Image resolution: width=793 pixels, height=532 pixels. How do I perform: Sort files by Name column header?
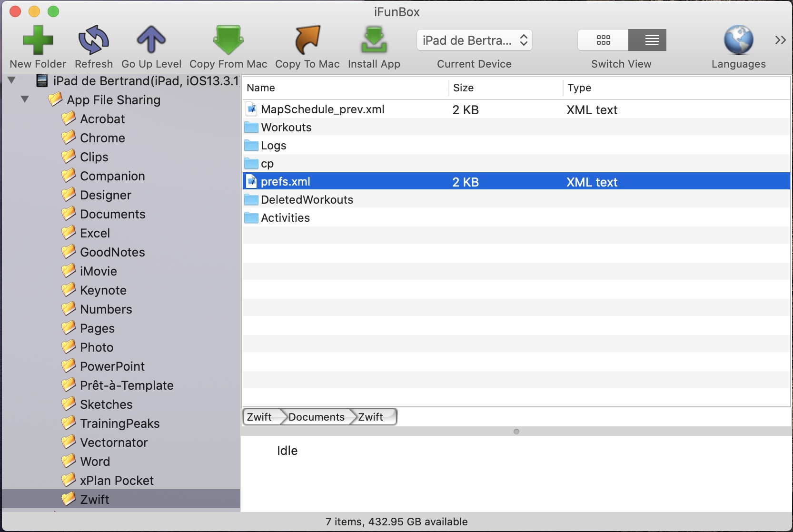[x=346, y=88]
